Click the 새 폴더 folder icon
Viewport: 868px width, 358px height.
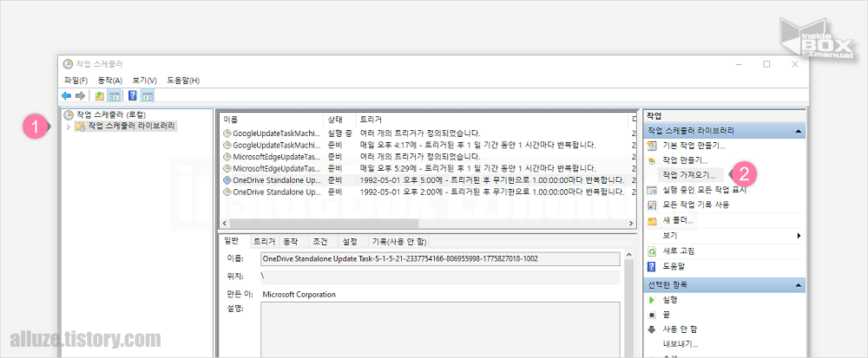click(x=652, y=220)
